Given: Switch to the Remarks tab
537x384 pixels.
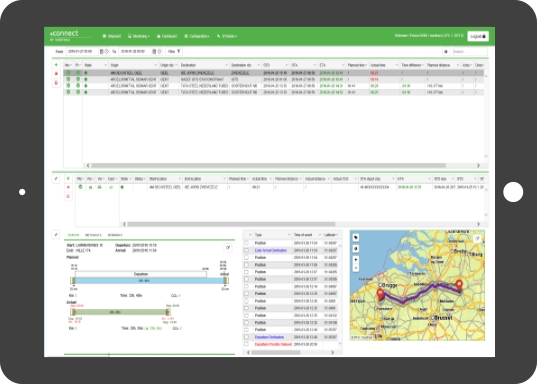Looking at the screenshot, I should point(115,235).
